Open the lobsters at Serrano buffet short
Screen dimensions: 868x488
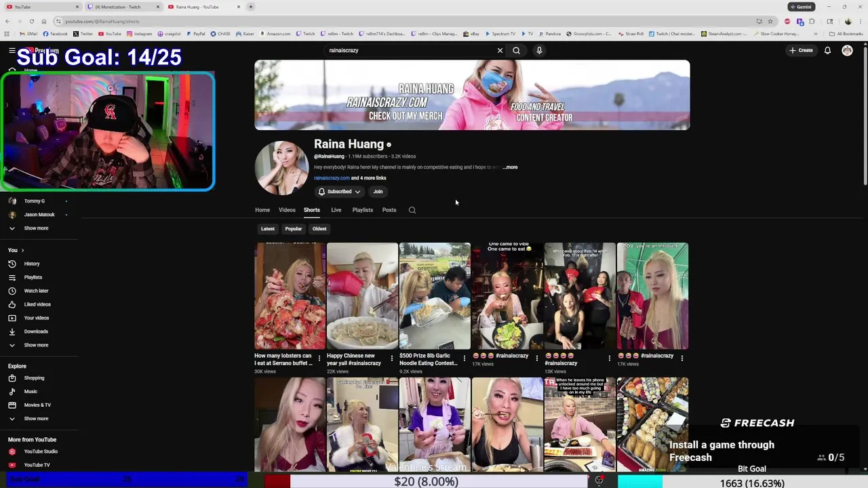pyautogui.click(x=290, y=296)
